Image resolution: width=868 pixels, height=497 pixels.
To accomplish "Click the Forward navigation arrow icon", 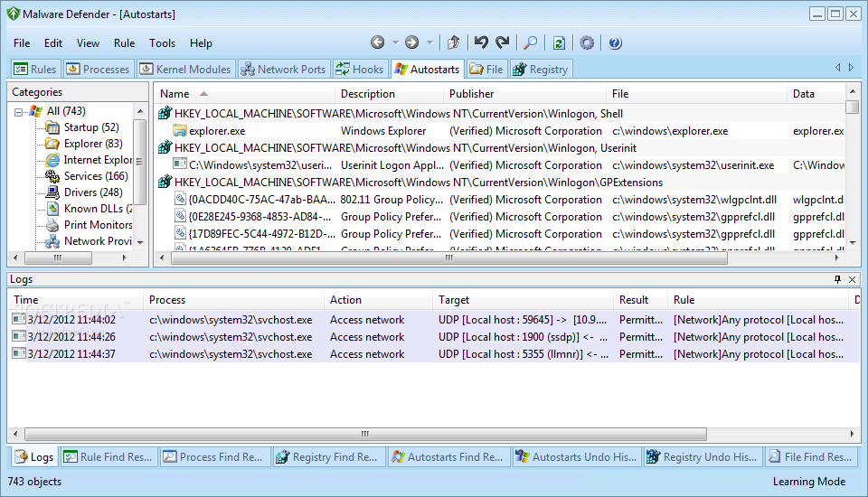I will tap(412, 42).
